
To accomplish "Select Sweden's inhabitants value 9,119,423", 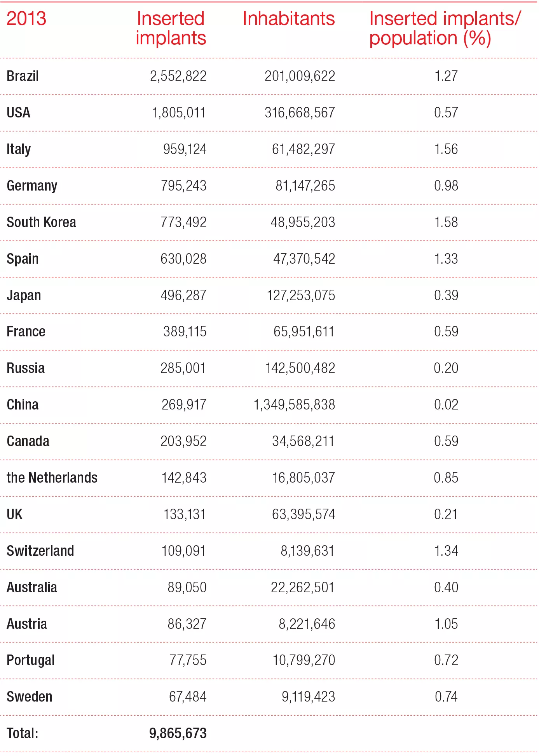I will 308,697.
